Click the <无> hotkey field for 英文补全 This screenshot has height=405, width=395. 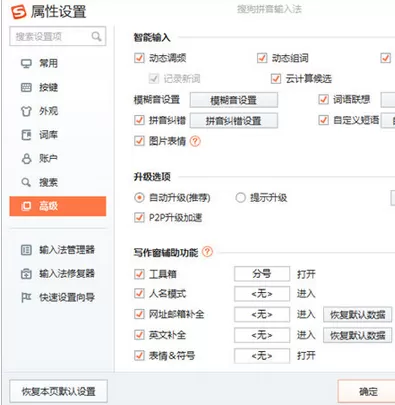tap(262, 335)
